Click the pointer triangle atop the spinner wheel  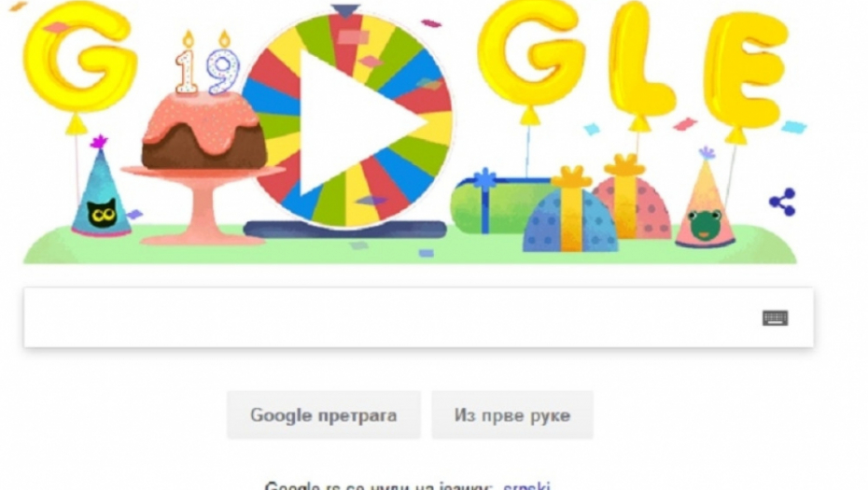tap(345, 11)
